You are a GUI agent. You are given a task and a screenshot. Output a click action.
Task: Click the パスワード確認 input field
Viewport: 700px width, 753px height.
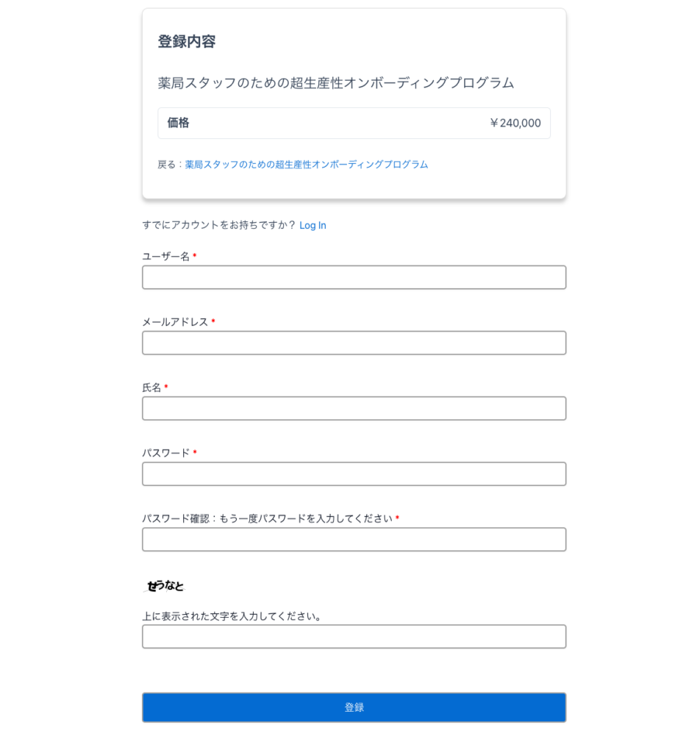pyautogui.click(x=354, y=539)
